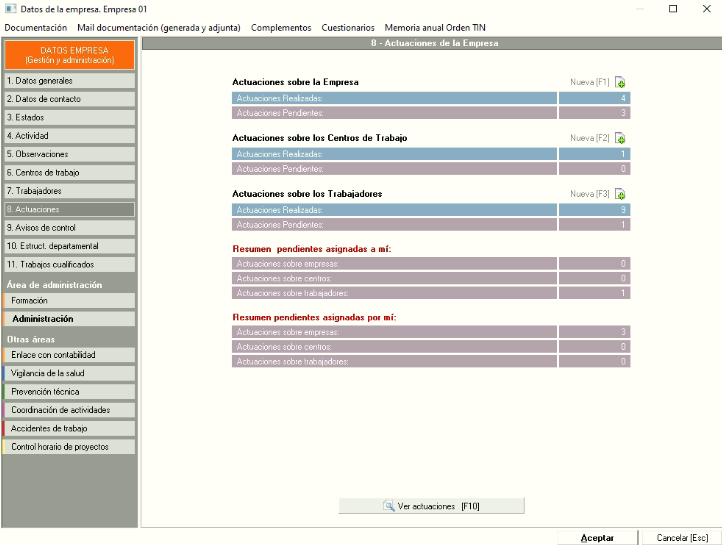The image size is (722, 545).
Task: Open Accidentes de trabajo area
Action: coord(68,429)
